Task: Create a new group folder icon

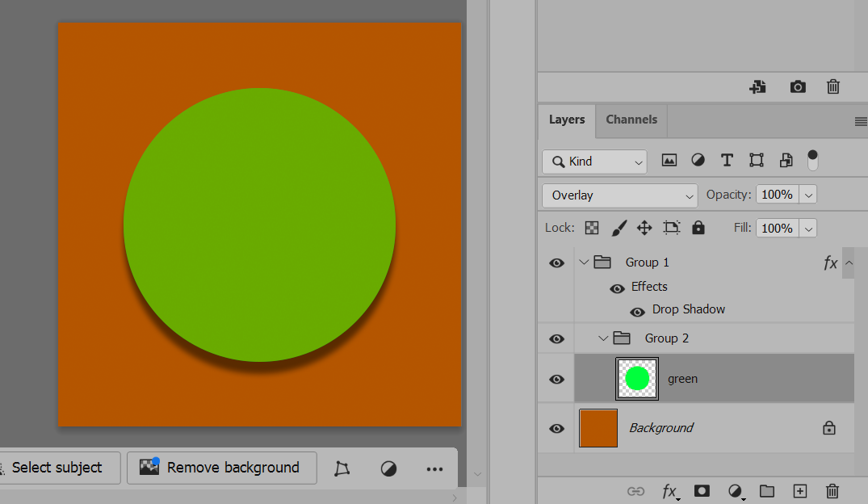Action: [767, 491]
